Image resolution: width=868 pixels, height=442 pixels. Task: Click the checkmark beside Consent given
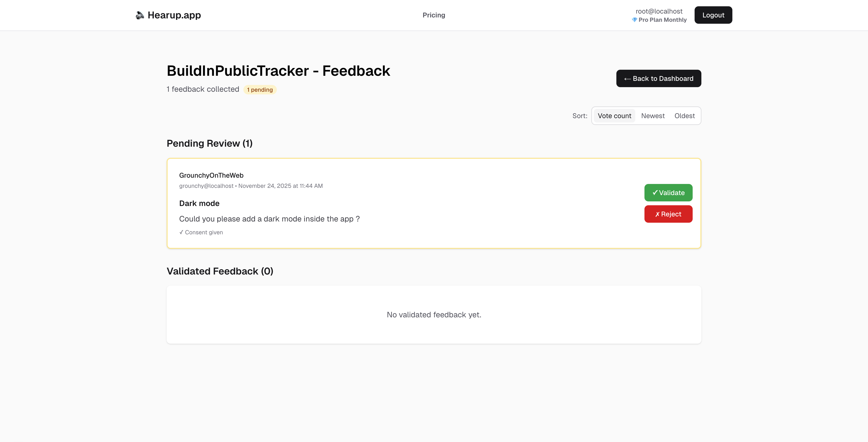click(x=181, y=232)
